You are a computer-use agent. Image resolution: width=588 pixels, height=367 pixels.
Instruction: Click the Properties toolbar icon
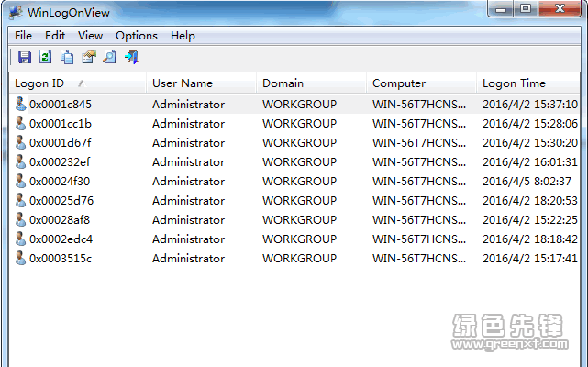(89, 58)
